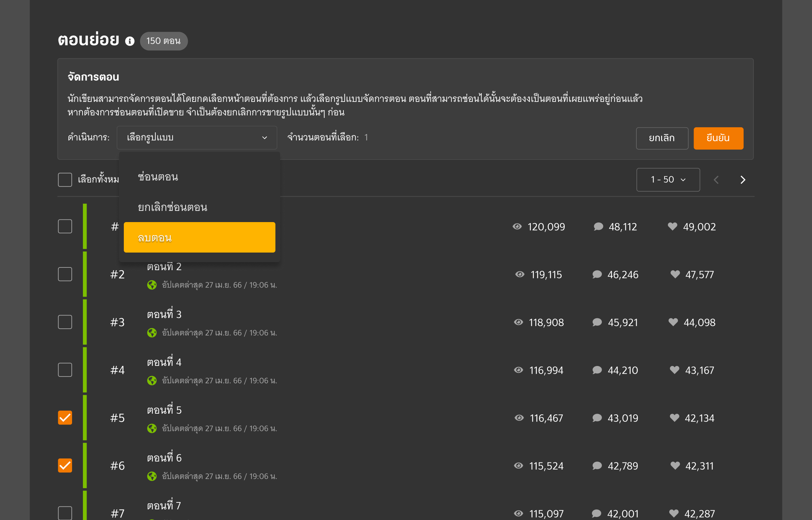Click the comment icon beside 43,019

(x=597, y=418)
